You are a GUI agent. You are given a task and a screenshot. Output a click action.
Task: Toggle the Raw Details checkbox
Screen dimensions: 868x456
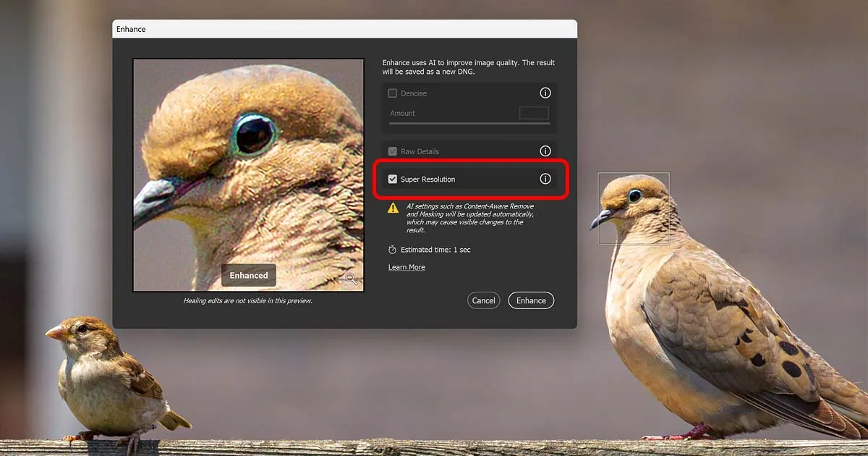392,151
